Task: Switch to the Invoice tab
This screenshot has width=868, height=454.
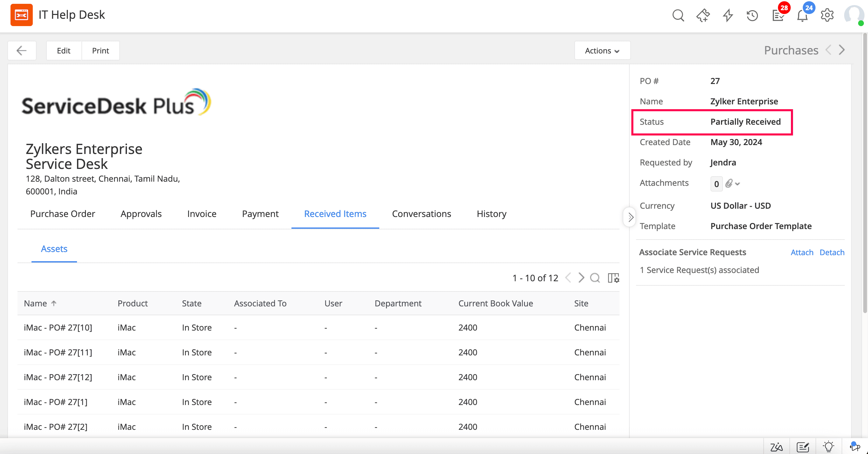Action: pyautogui.click(x=201, y=214)
